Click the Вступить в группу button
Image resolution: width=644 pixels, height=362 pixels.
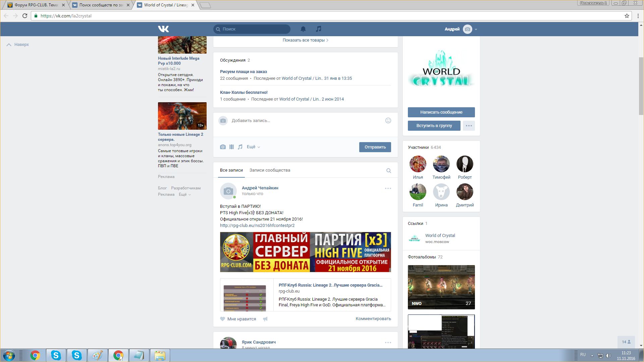(434, 126)
